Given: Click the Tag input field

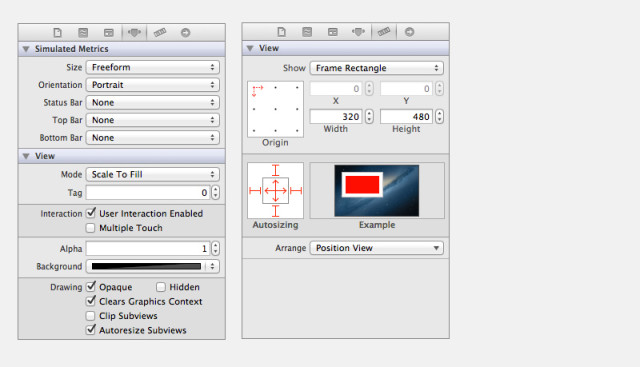Looking at the screenshot, I should [148, 193].
